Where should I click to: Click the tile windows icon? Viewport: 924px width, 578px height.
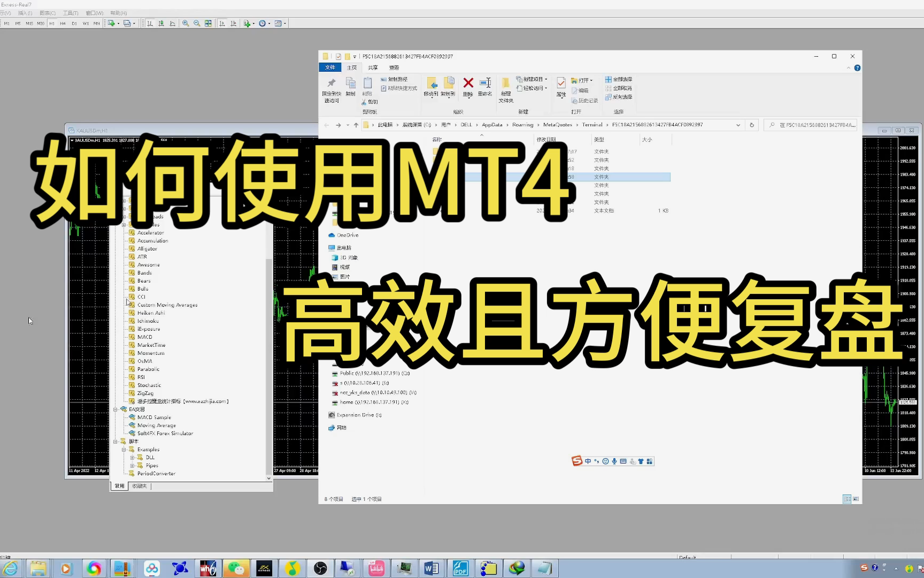click(208, 24)
